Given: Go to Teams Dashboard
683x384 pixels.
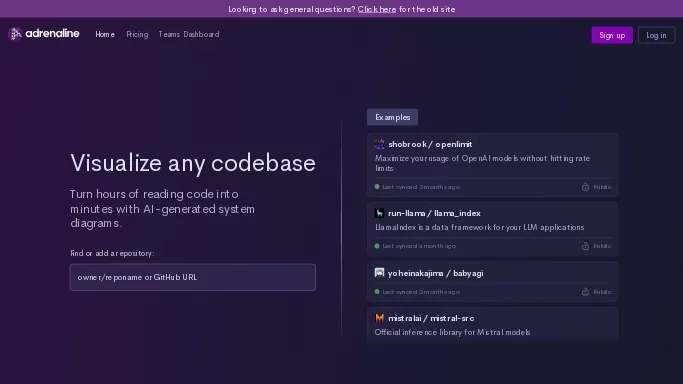Looking at the screenshot, I should (x=189, y=34).
